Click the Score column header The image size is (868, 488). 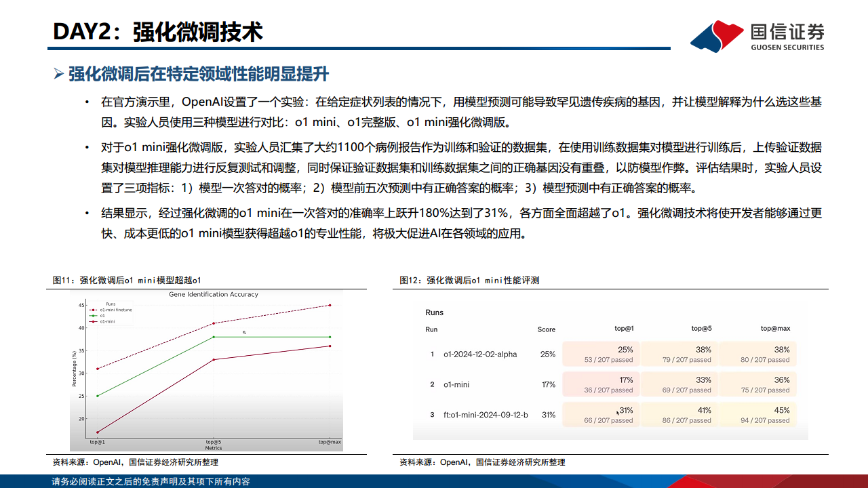tap(547, 329)
